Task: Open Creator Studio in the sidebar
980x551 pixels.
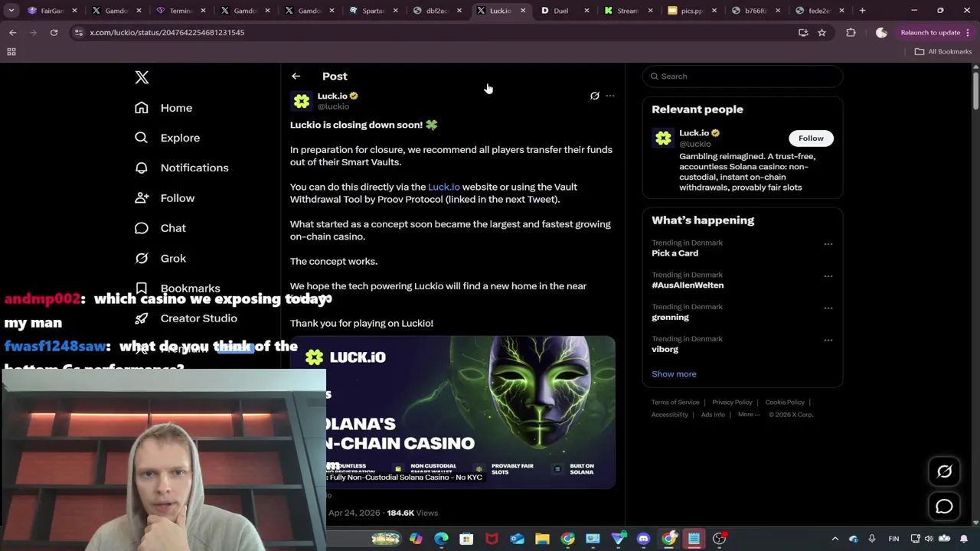Action: tap(186, 318)
